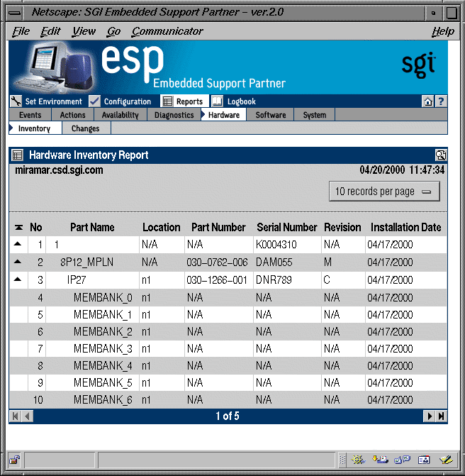Click the sgi logo in banner

[x=419, y=65]
